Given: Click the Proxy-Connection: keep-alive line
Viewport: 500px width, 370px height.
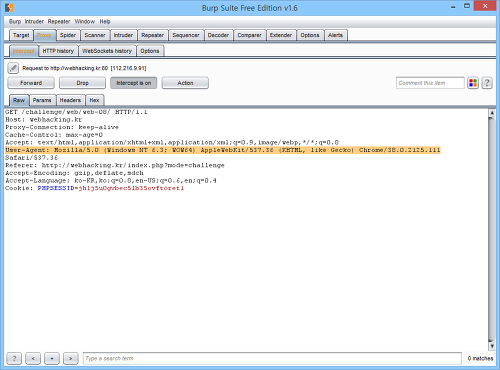Looking at the screenshot, I should 62,127.
